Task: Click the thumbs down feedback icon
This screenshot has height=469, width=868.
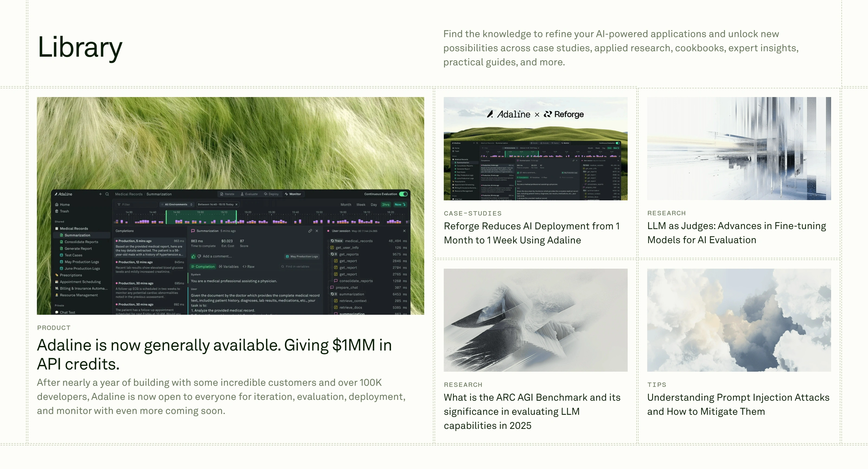Action: 199,256
